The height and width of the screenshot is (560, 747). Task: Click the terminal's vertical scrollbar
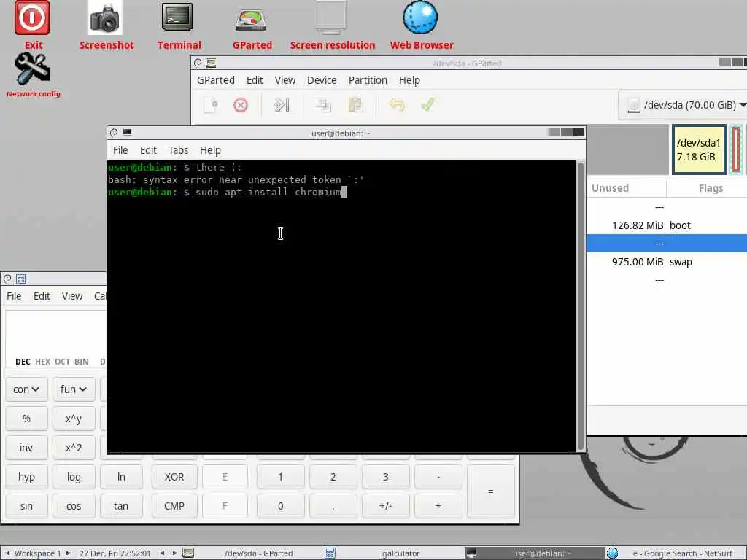pos(580,306)
